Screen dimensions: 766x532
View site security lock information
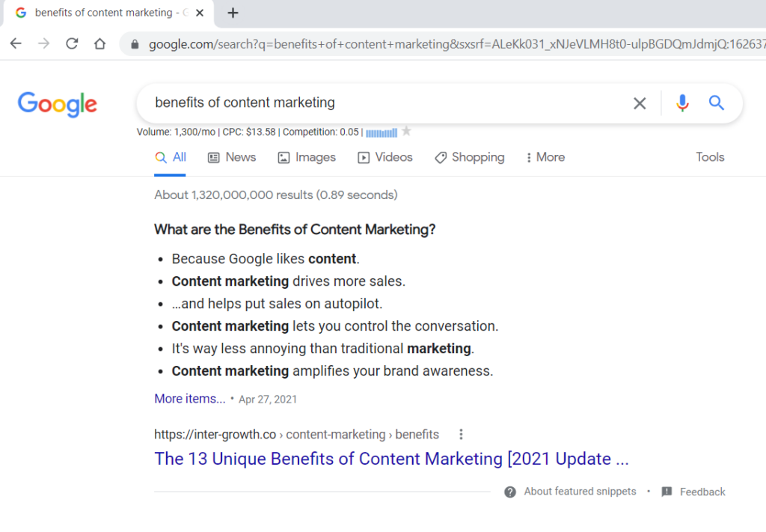pos(135,44)
